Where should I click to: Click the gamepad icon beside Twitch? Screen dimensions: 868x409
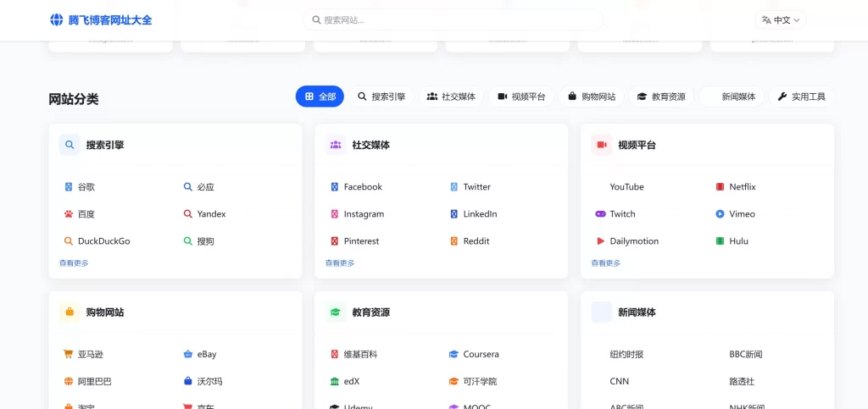pos(600,214)
